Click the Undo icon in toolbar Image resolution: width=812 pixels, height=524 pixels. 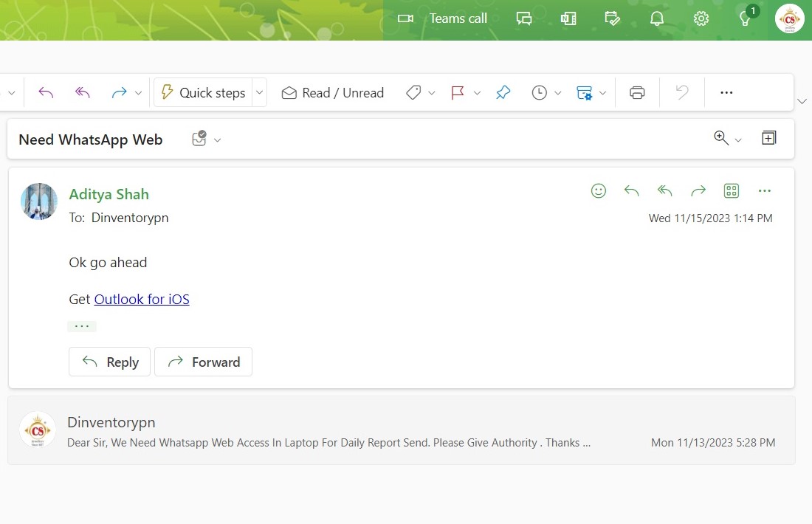pyautogui.click(x=682, y=93)
